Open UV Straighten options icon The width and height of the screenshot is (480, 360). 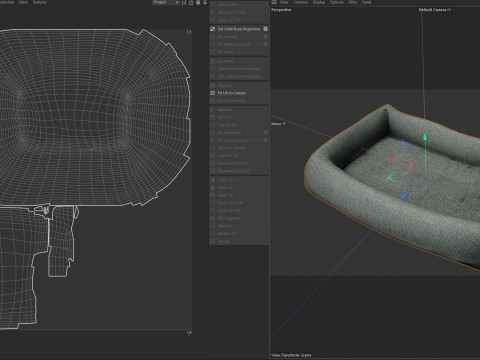266,133
